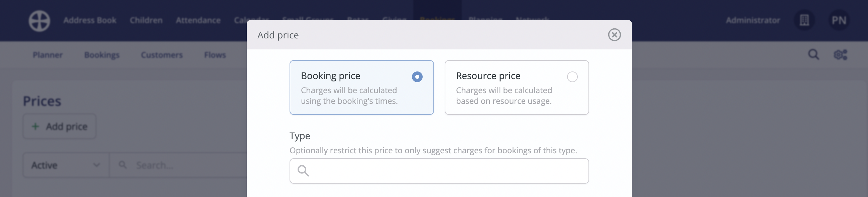
Task: Switch to the Customers tab
Action: [162, 55]
